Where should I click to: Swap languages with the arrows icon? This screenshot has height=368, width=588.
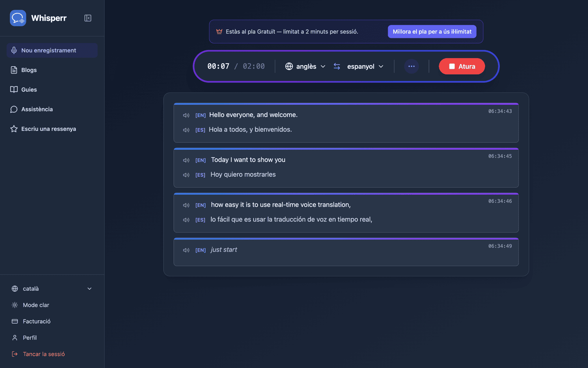337,66
